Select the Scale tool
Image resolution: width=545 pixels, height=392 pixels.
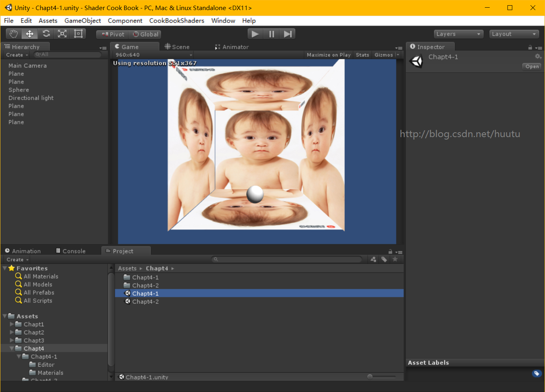[62, 34]
